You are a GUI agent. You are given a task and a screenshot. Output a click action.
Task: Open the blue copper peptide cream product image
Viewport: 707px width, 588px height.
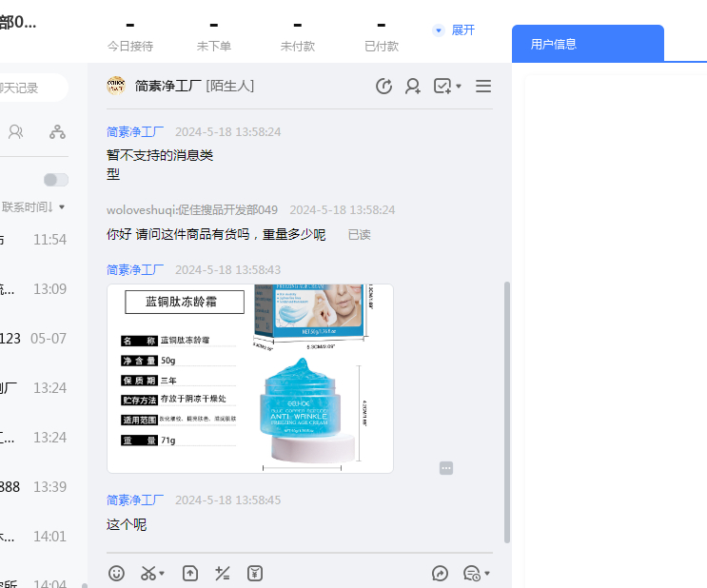[x=250, y=378]
